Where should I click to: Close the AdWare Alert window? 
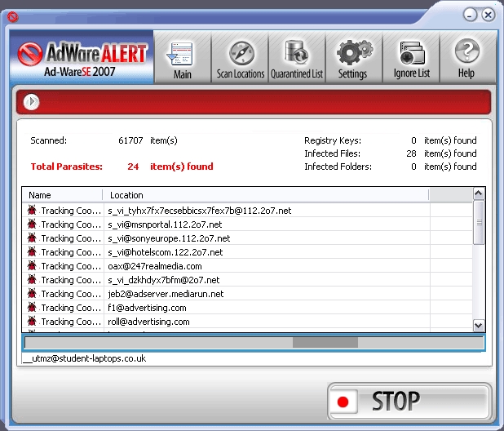489,15
